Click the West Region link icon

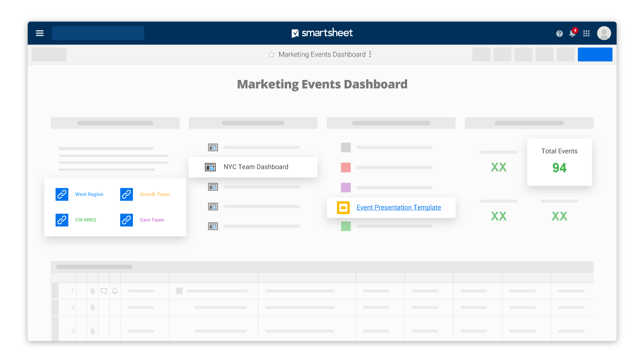tap(62, 194)
